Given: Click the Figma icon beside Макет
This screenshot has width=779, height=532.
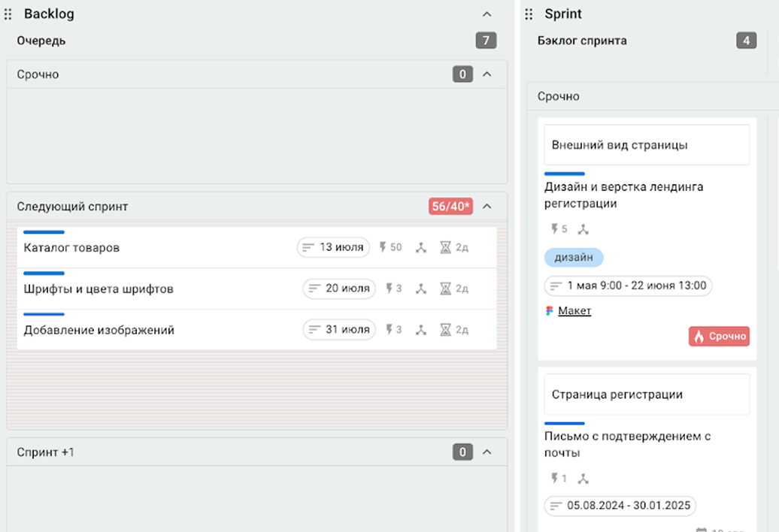Looking at the screenshot, I should (x=550, y=311).
